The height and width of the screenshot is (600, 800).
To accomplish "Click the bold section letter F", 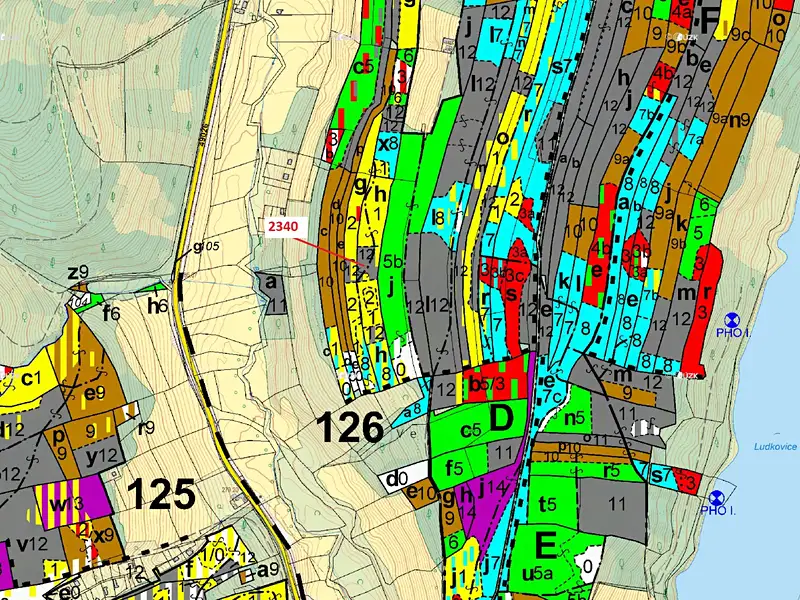I will click(710, 20).
